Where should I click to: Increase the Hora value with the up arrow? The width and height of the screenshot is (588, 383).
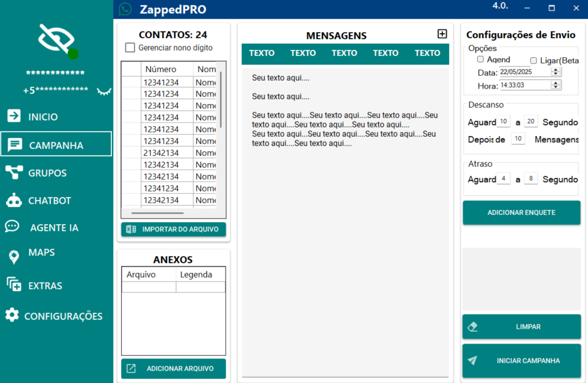(556, 83)
